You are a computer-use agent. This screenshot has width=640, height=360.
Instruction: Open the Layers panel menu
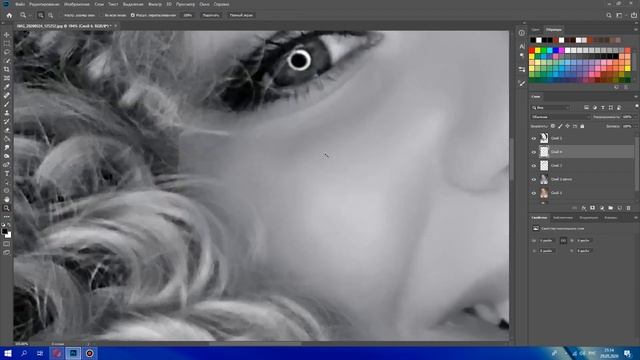(x=636, y=97)
